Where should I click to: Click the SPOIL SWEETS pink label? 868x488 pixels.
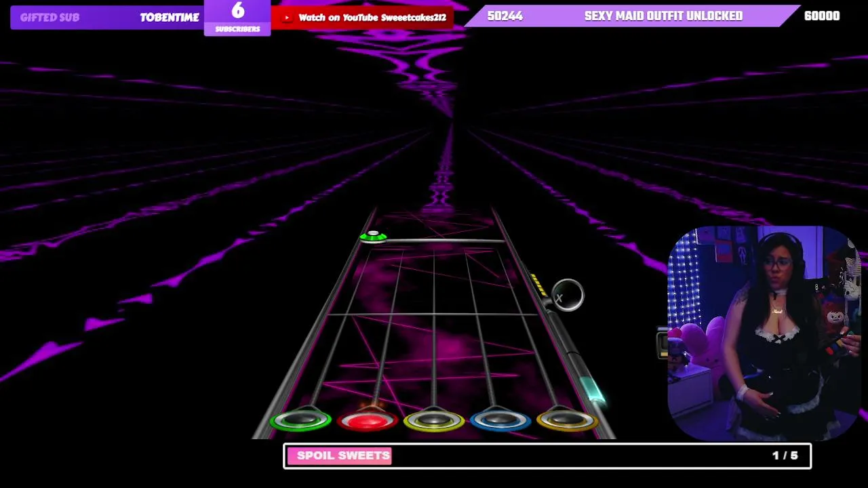coord(339,455)
